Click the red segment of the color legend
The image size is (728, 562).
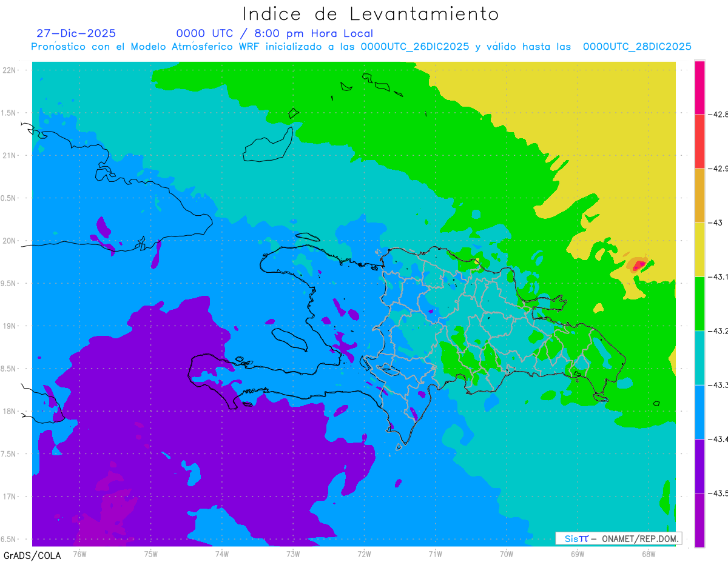point(699,141)
